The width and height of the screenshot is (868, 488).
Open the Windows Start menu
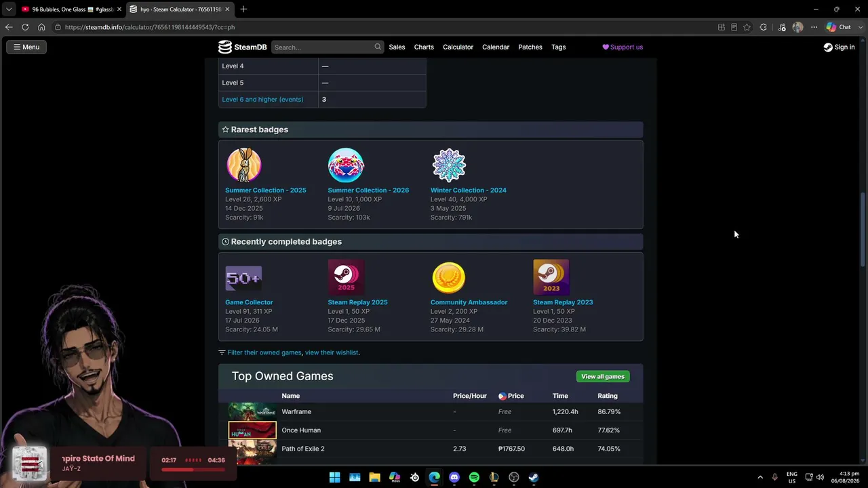click(x=334, y=477)
